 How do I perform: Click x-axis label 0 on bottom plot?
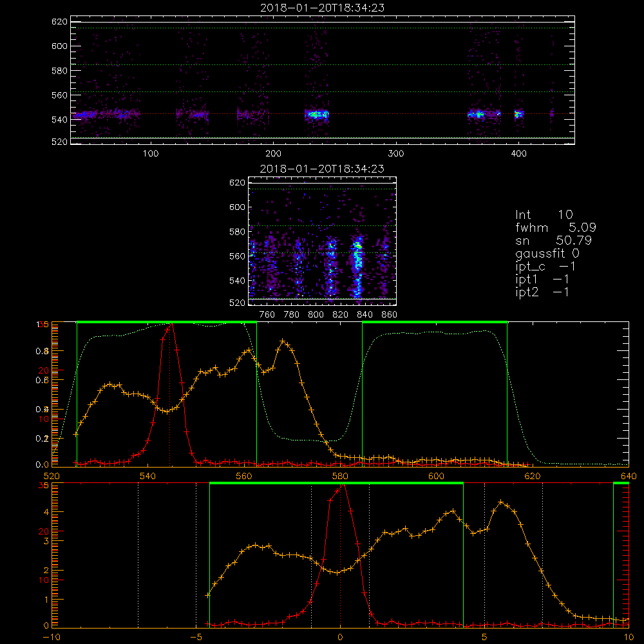click(340, 638)
